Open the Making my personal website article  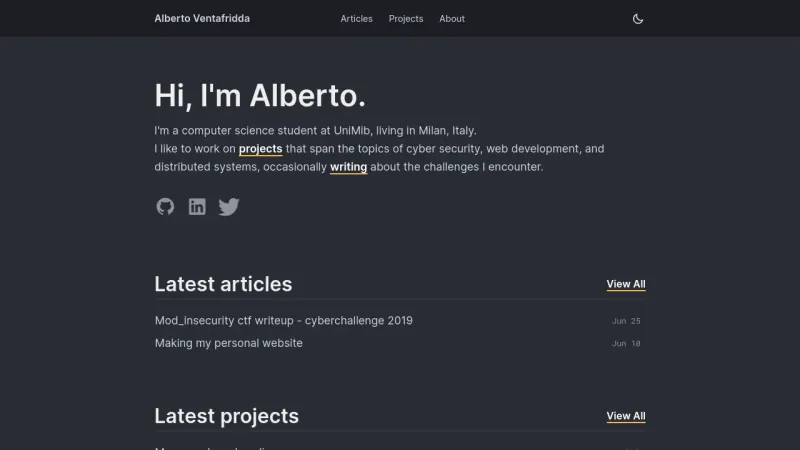click(228, 343)
